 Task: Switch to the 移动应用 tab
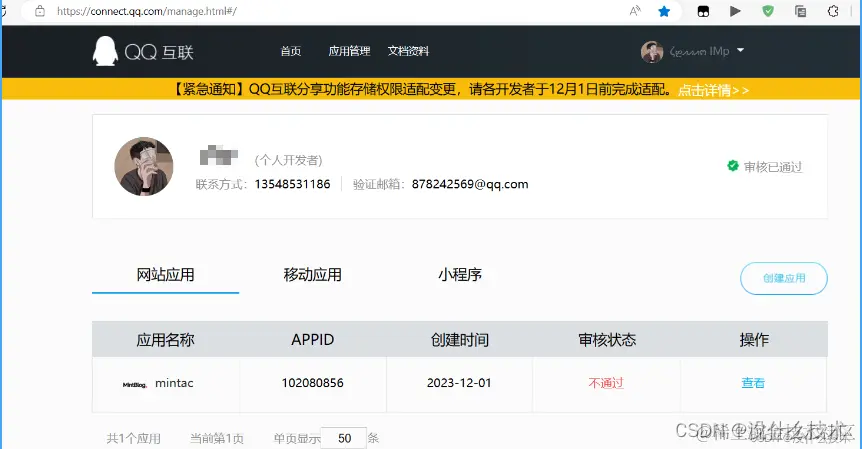click(x=312, y=274)
